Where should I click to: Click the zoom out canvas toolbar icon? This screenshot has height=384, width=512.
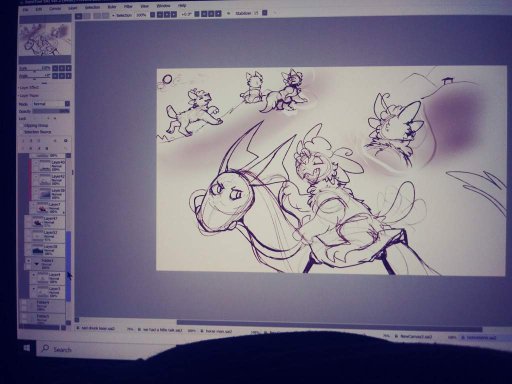[x=152, y=14]
